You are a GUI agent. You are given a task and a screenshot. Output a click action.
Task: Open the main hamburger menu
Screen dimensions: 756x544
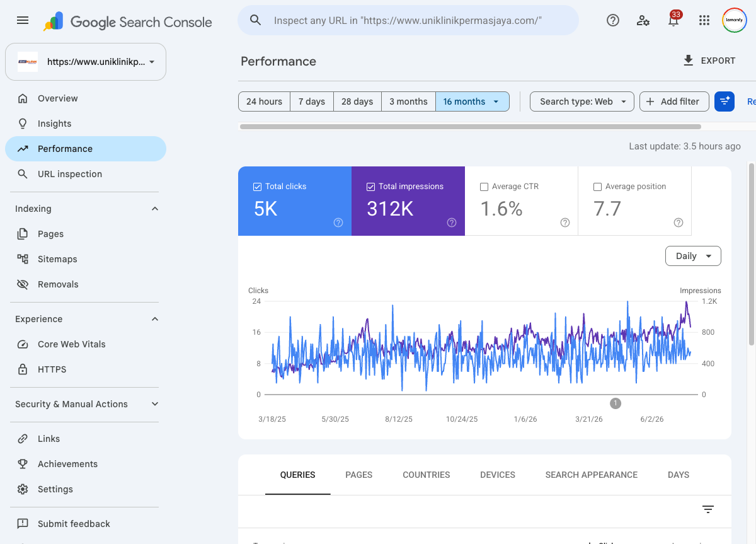(23, 20)
